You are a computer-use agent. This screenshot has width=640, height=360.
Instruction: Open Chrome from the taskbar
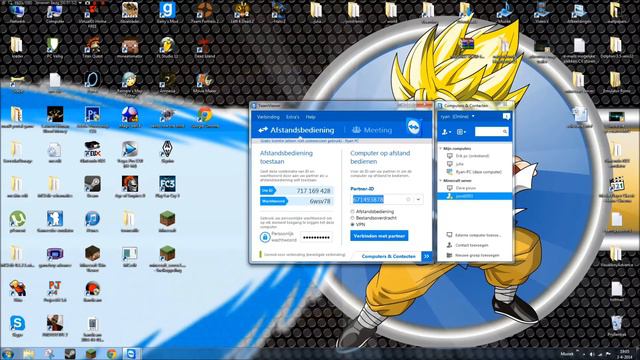(x=112, y=353)
